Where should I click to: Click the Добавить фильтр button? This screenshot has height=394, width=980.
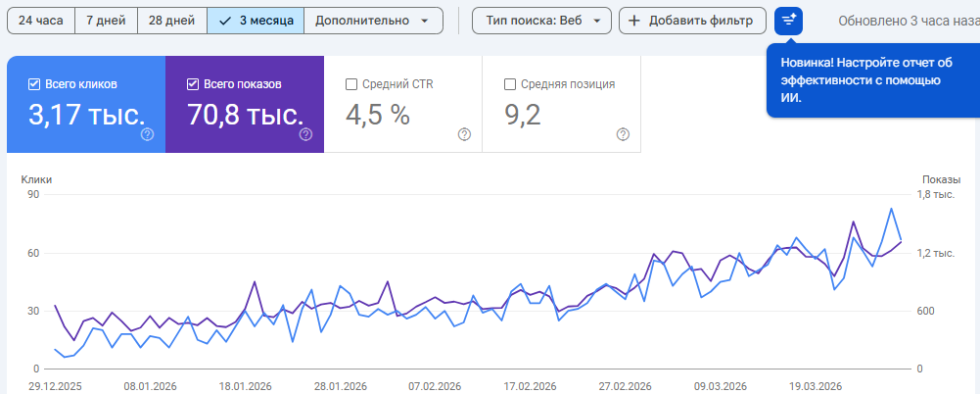[691, 20]
